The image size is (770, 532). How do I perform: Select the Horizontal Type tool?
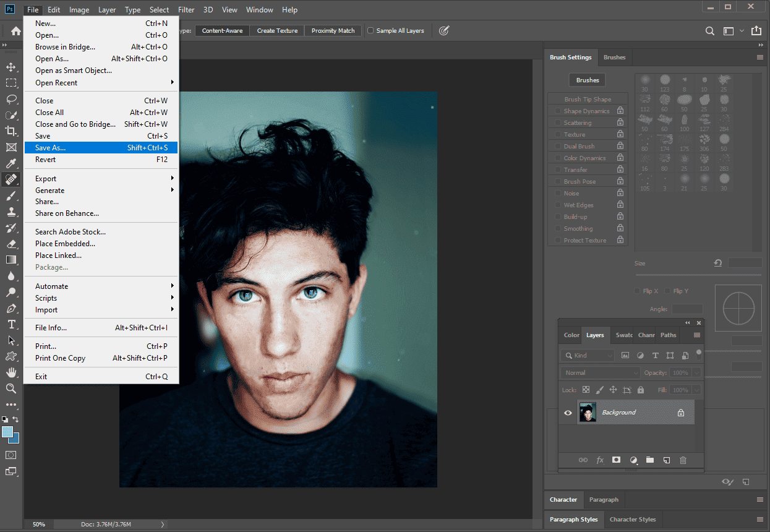coord(11,324)
